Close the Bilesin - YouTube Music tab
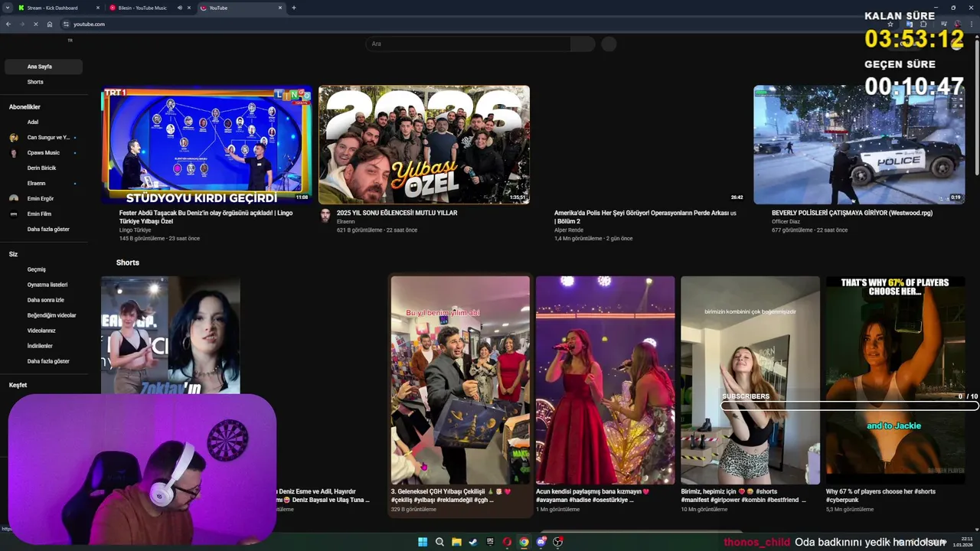Image resolution: width=980 pixels, height=551 pixels. [x=189, y=8]
